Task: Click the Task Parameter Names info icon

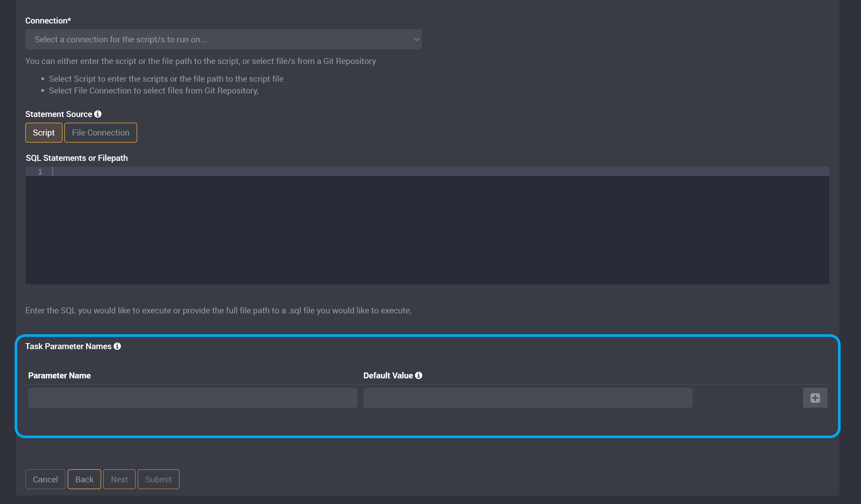Action: point(117,346)
